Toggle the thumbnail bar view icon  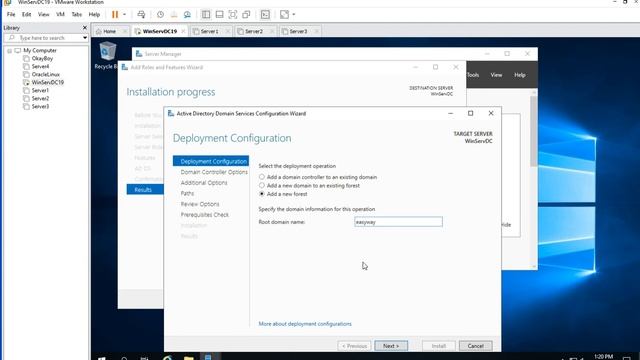point(219,15)
